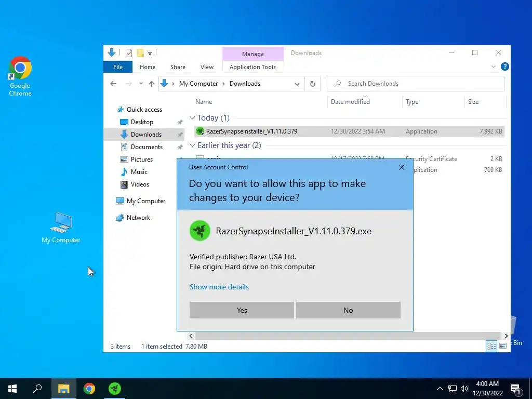Open the Customize Quick Access Toolbar dropdown
This screenshot has height=399, width=532.
(x=150, y=54)
